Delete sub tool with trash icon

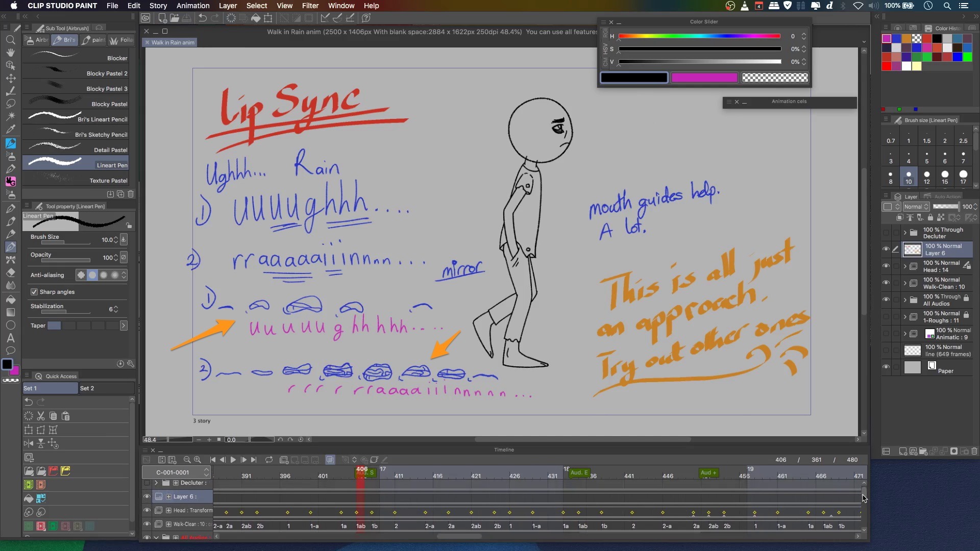tap(131, 194)
